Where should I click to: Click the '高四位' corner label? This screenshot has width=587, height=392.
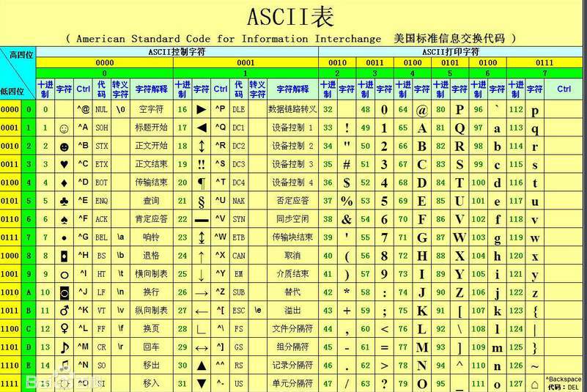(x=21, y=55)
